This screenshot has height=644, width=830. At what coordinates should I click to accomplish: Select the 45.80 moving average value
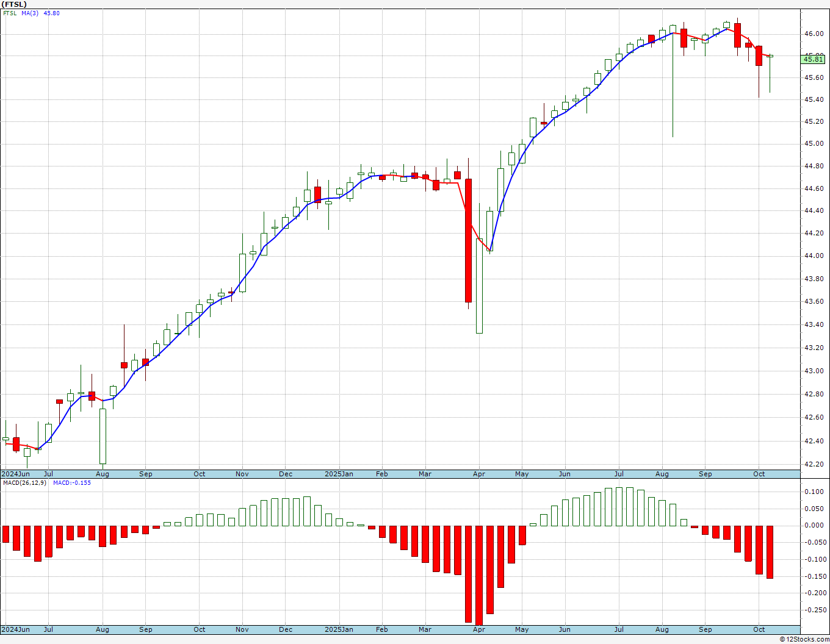click(x=52, y=13)
